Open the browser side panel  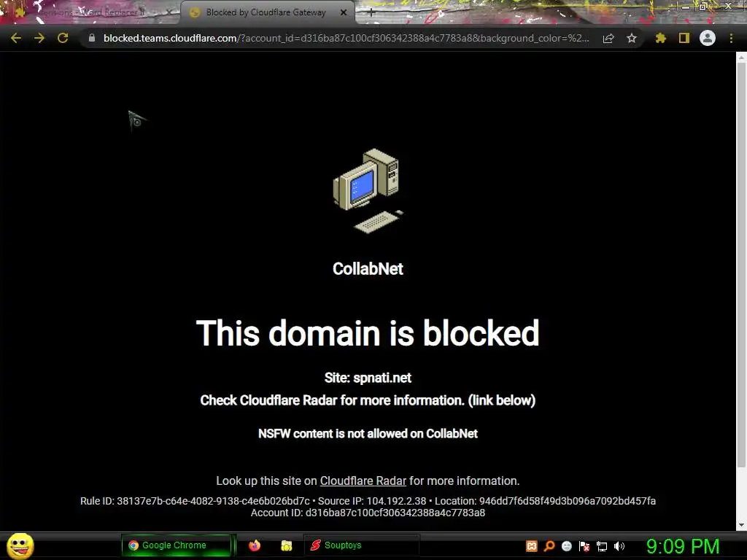point(684,38)
